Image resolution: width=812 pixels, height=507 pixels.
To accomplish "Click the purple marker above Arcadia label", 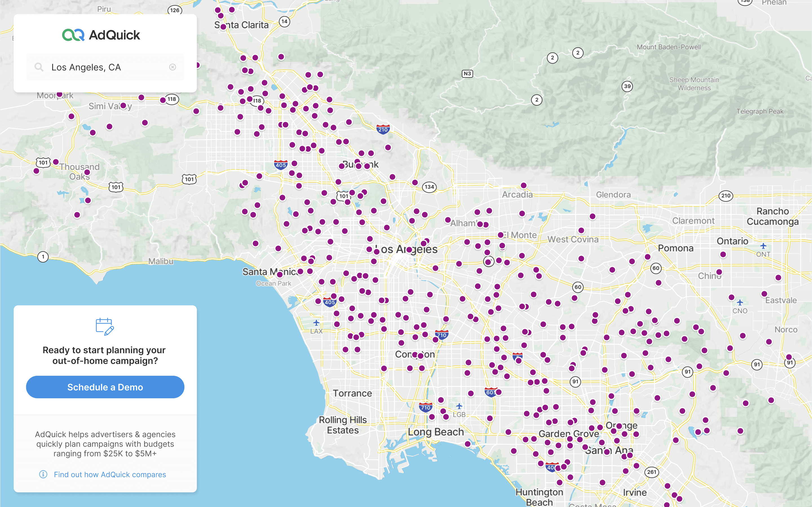I will coord(523,185).
